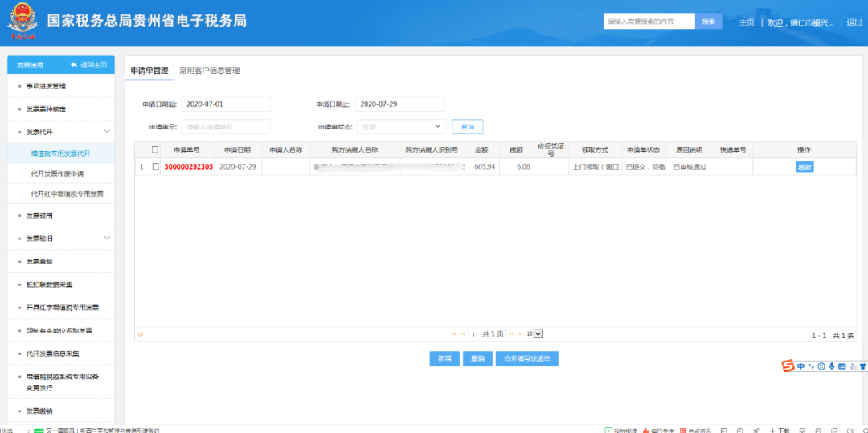This screenshot has width=868, height=433.
Task: Open 增值税税控系统专用设备变更发行 in the sidebar
Action: coord(61,382)
